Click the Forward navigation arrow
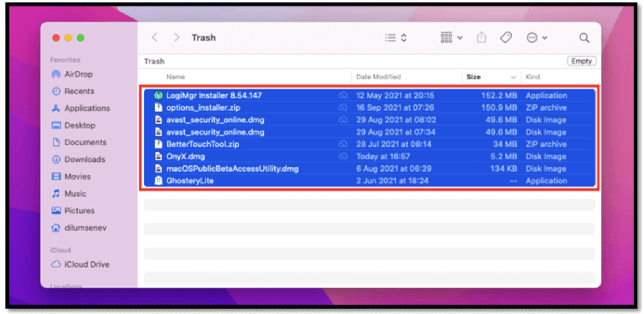This screenshot has width=644, height=314. click(176, 38)
